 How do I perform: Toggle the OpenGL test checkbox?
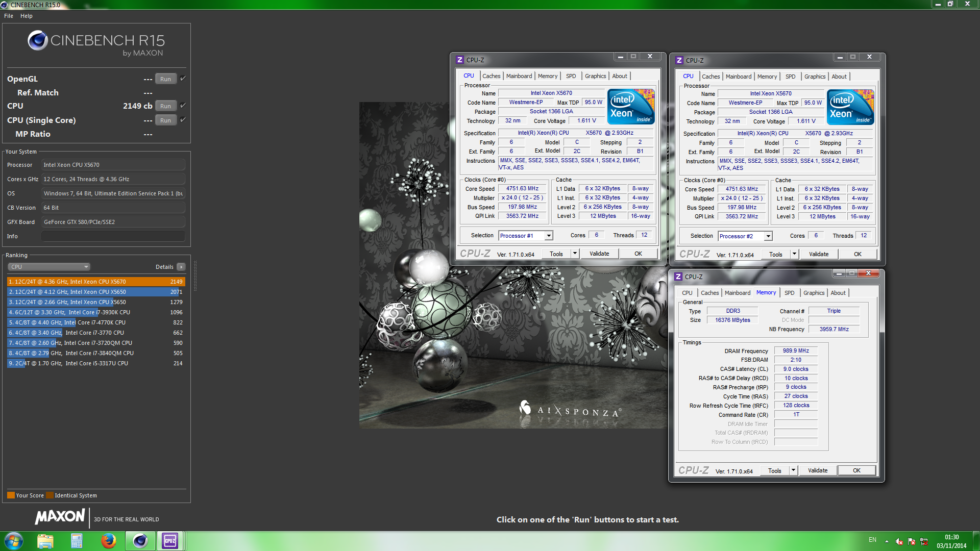click(x=183, y=79)
